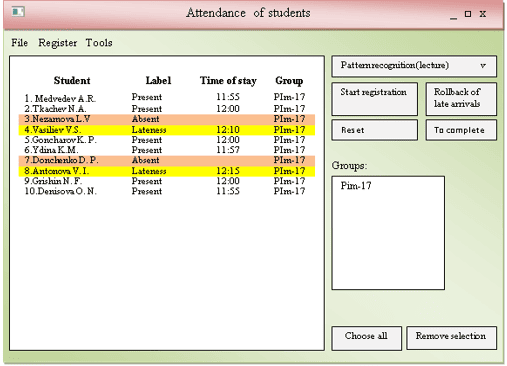
Task: Click Rollback of late arrivals button
Action: pyautogui.click(x=461, y=99)
